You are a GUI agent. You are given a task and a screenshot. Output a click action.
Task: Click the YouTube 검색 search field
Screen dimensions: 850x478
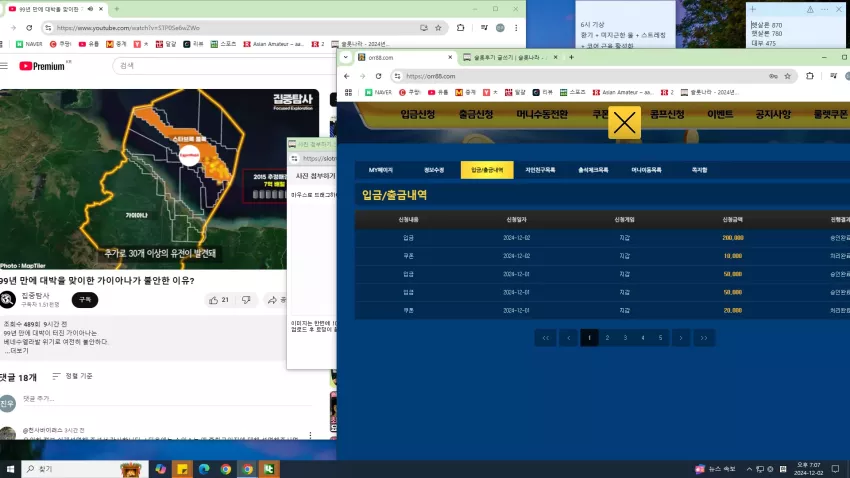224,66
